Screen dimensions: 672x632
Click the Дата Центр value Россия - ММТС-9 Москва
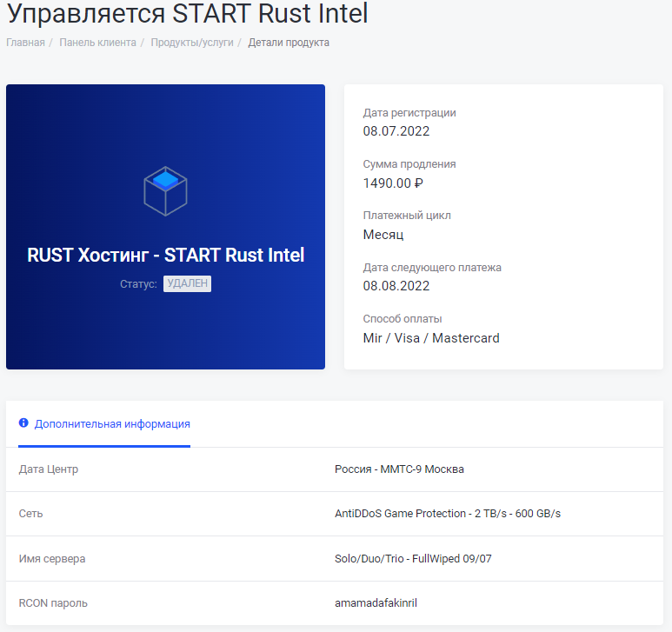399,469
